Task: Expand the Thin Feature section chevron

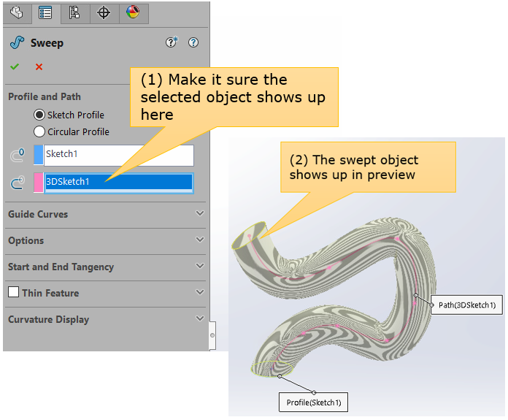Action: (200, 292)
